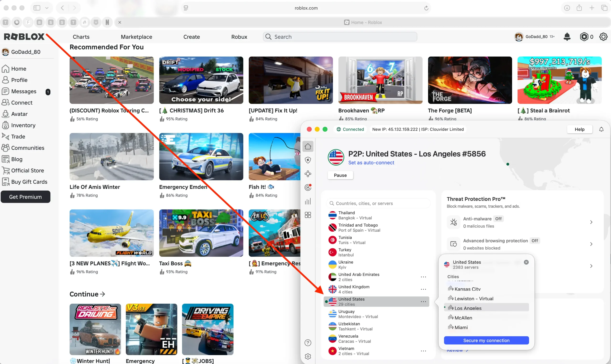Image resolution: width=611 pixels, height=364 pixels.
Task: Open speed statistics icon in VPN sidebar
Action: point(308,201)
